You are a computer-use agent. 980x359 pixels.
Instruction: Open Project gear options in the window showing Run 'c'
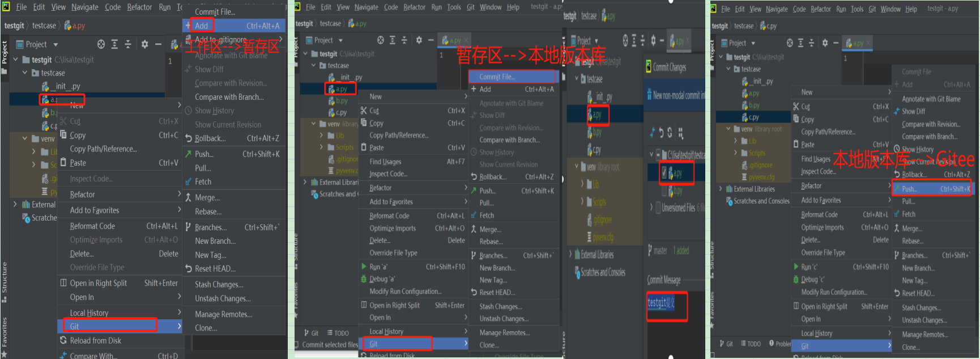click(x=825, y=43)
